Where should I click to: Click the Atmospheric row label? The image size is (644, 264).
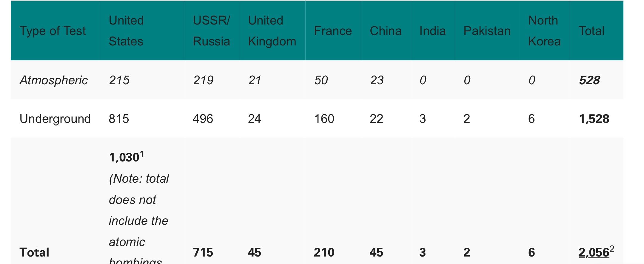click(x=54, y=80)
